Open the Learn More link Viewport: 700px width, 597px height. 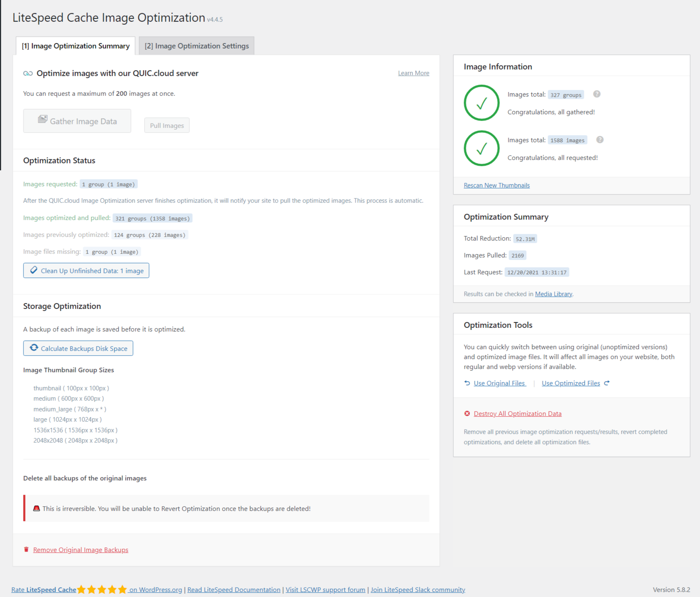(413, 73)
